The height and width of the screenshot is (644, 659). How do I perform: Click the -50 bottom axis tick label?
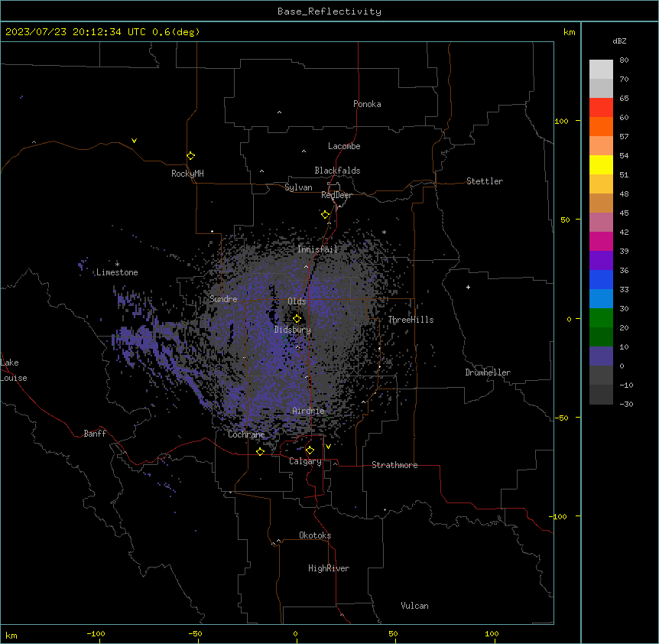point(195,633)
